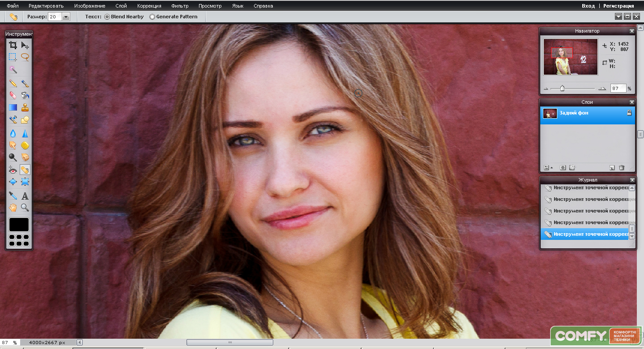Select the Blend Nearby radio option
This screenshot has height=349, width=644.
point(107,17)
